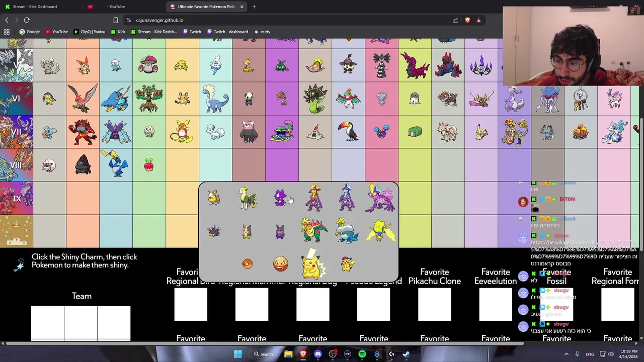Screen dimensions: 644x362
Task: Choose Trevenant in the Gen VI row
Action: tap(149, 99)
